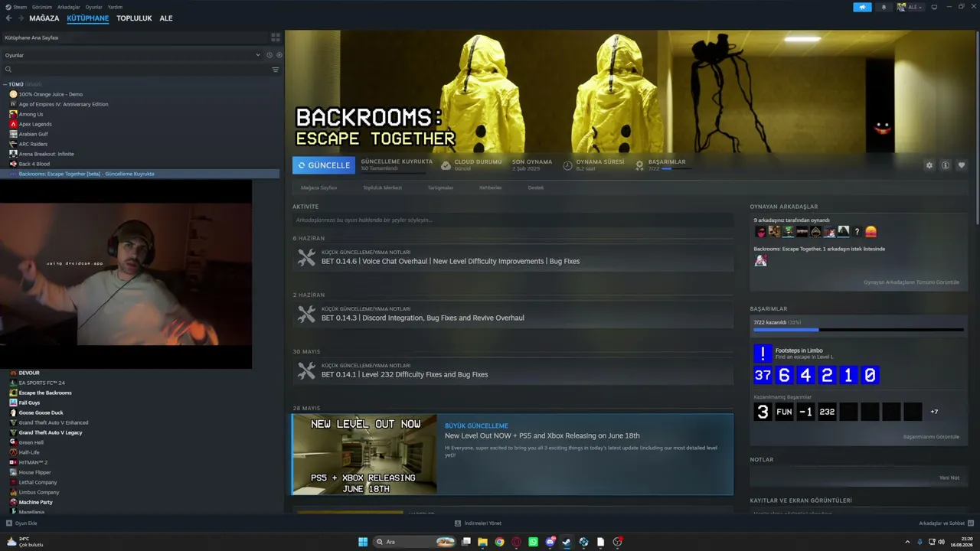Open the Yardım menu
The height and width of the screenshot is (551, 980).
tap(115, 7)
